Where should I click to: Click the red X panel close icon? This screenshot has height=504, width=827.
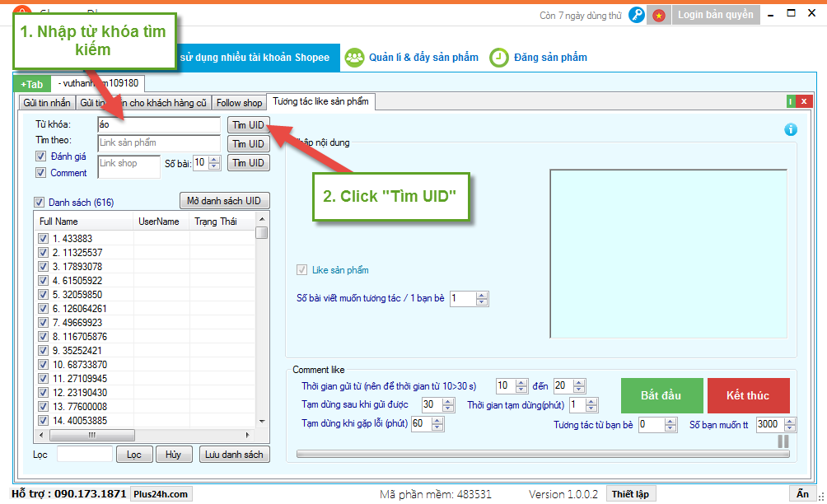click(804, 101)
